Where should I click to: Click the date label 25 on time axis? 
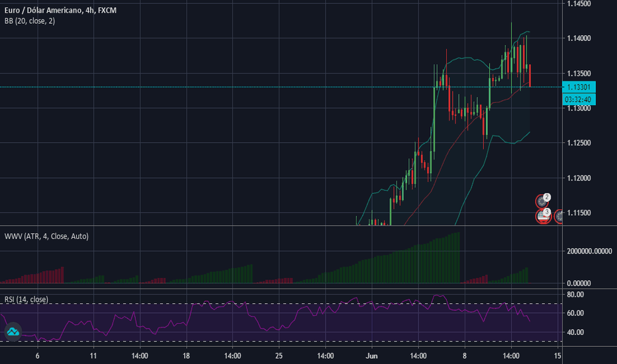[279, 356]
